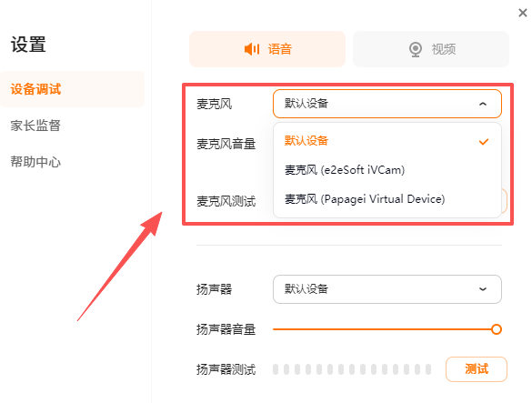
Task: Click the 测试 speaker test button
Action: click(477, 369)
